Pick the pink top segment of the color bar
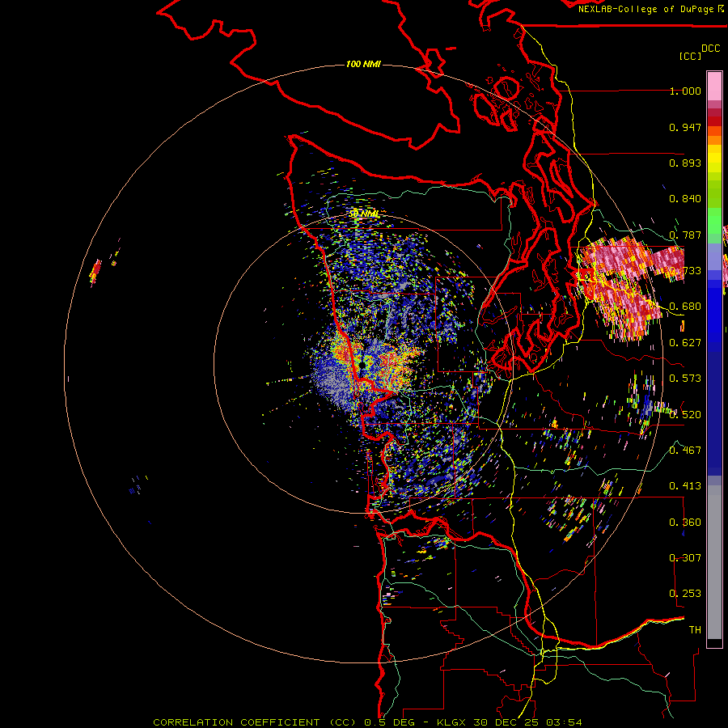The image size is (728, 728). pyautogui.click(x=714, y=86)
